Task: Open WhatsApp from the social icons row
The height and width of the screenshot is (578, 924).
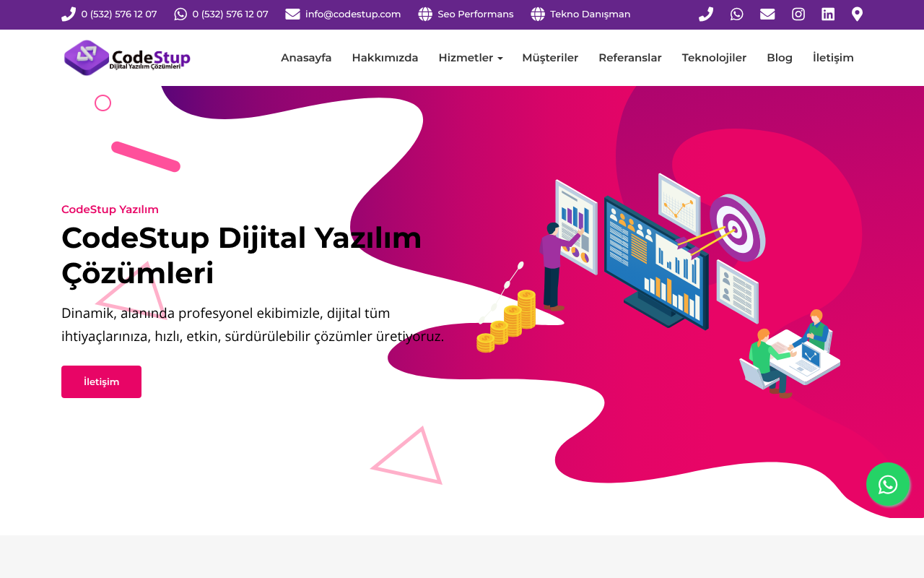Action: point(736,14)
